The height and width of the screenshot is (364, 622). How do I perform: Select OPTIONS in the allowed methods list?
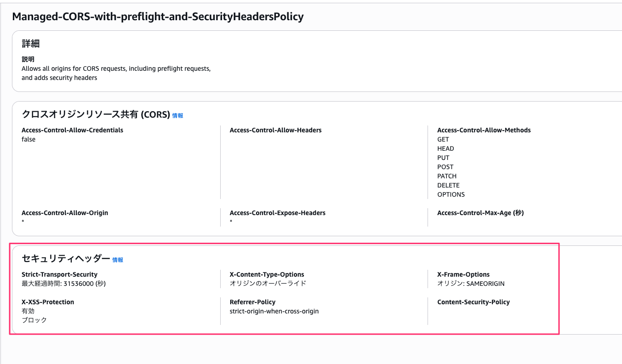451,194
